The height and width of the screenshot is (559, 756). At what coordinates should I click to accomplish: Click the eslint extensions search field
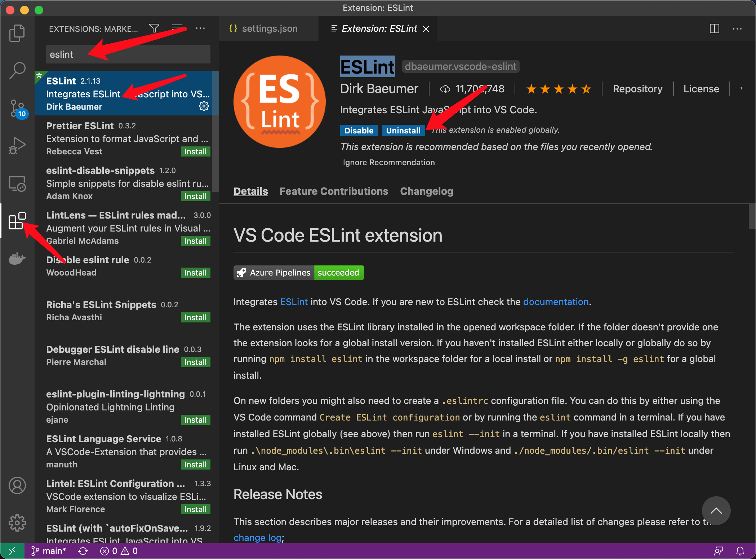point(128,54)
